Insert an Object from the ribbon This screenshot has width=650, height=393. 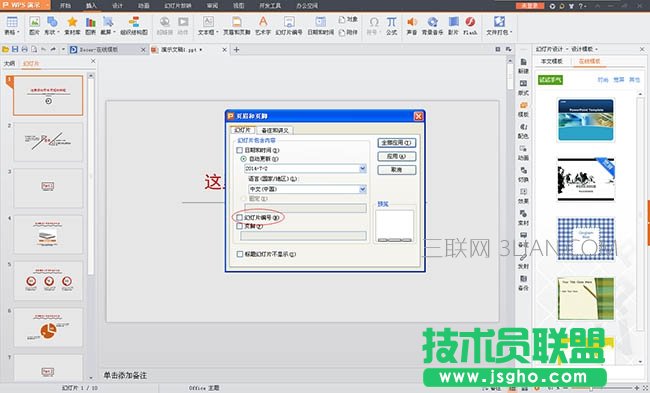point(348,19)
